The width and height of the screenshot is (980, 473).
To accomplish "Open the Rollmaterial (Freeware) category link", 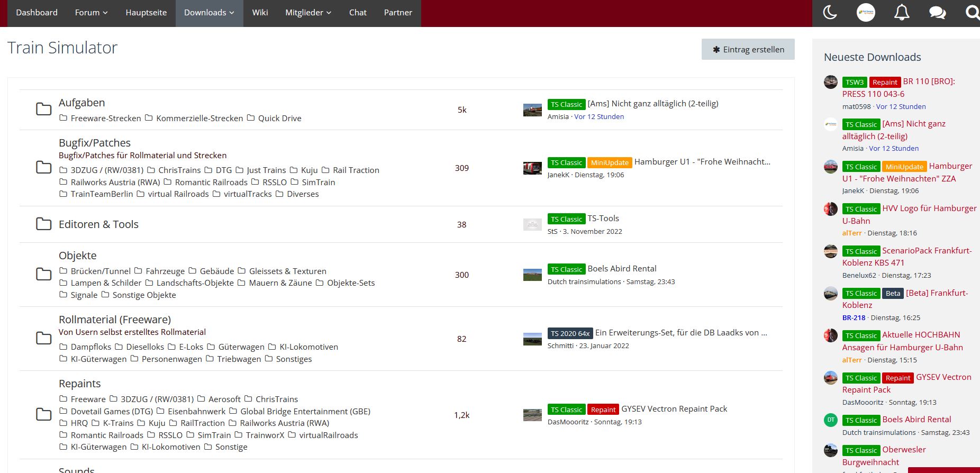I will [x=114, y=320].
